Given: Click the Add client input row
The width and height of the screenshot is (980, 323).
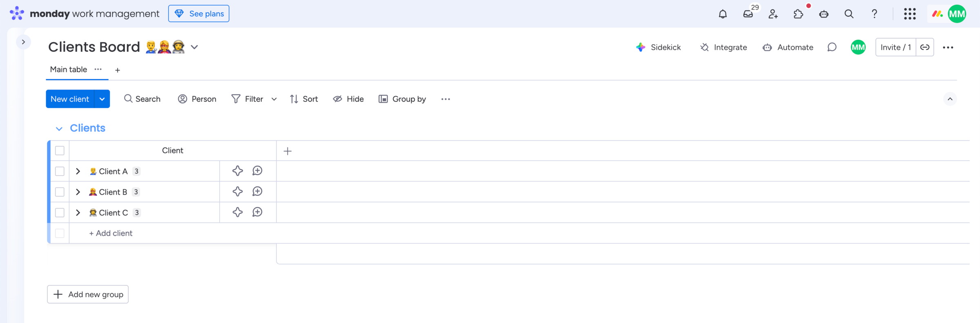Looking at the screenshot, I should pos(111,233).
